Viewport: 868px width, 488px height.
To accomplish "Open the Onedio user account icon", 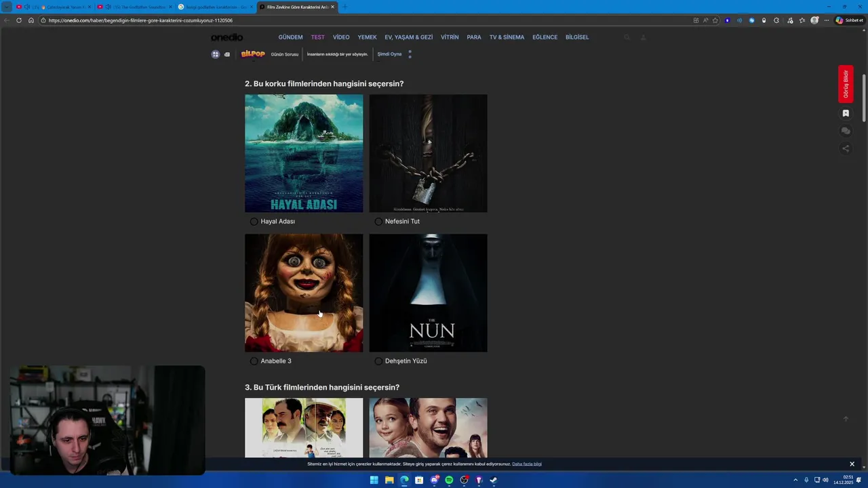I will [643, 37].
